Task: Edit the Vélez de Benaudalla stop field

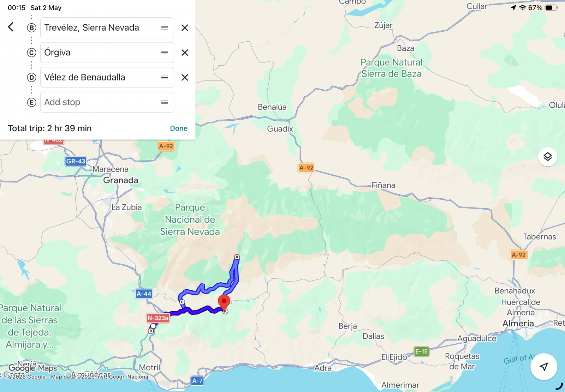Action: [x=107, y=78]
